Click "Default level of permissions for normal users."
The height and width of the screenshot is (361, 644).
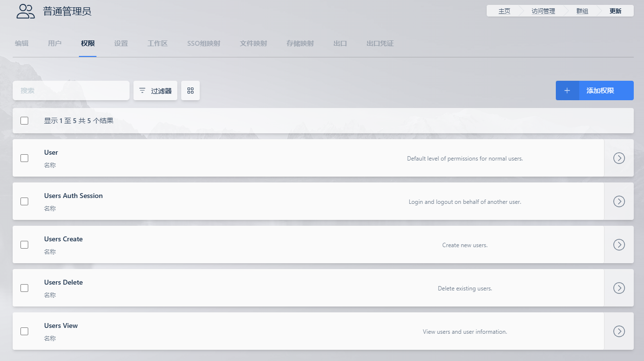(465, 159)
